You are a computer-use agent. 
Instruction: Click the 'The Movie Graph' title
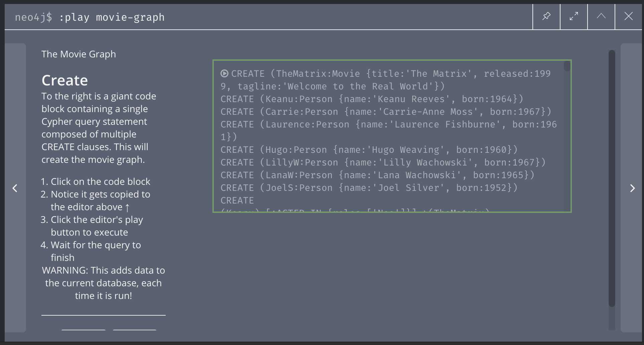[78, 54]
